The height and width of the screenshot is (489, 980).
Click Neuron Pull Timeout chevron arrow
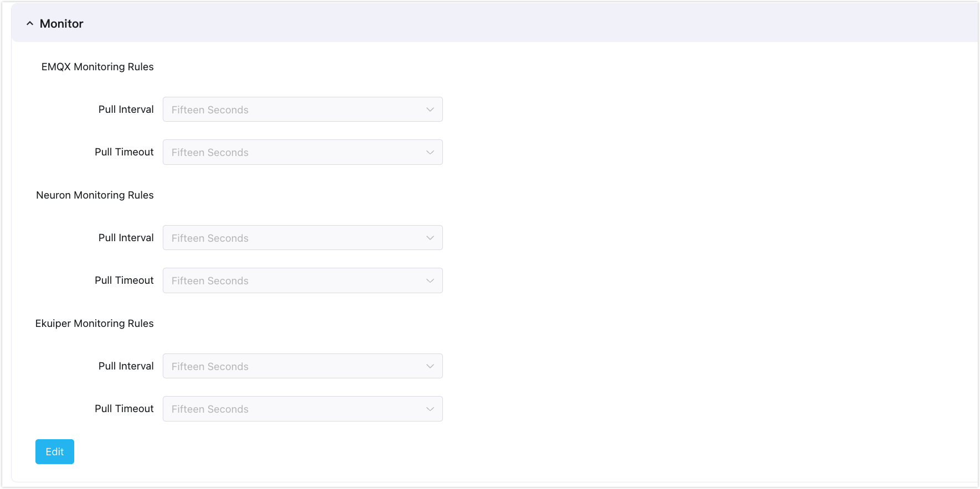[x=430, y=280]
